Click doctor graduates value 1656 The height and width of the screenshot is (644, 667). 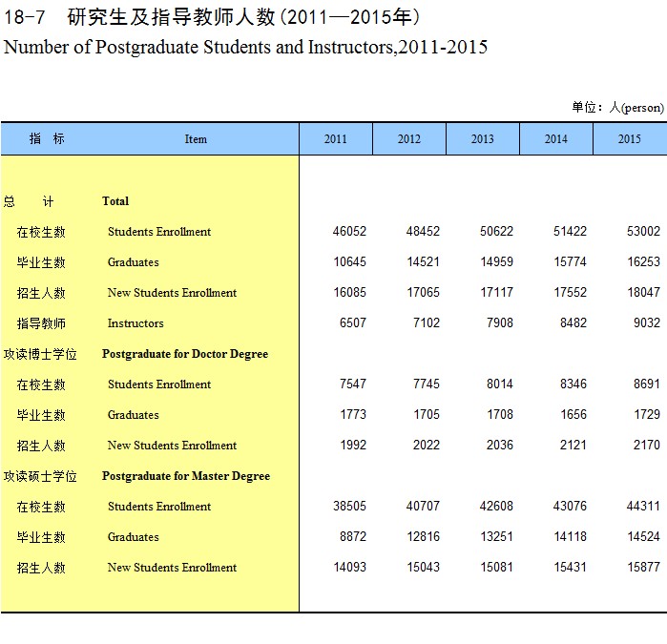573,414
